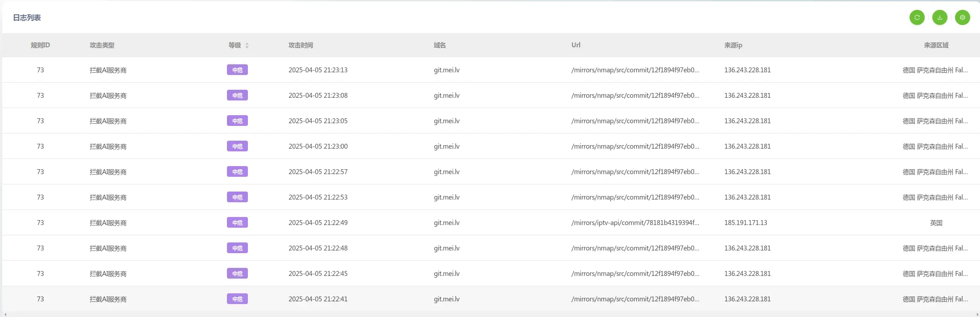Click the green refresh log list icon

pos(917,17)
